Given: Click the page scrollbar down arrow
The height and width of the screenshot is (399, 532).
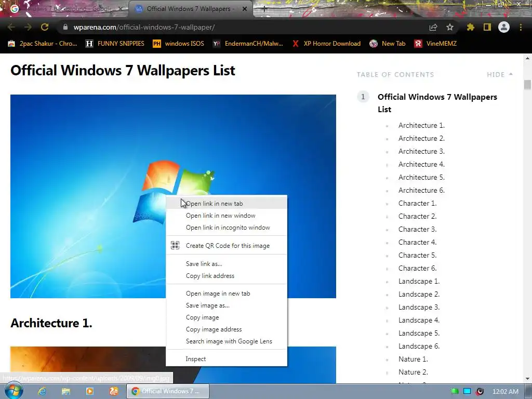Looking at the screenshot, I should tap(527, 379).
